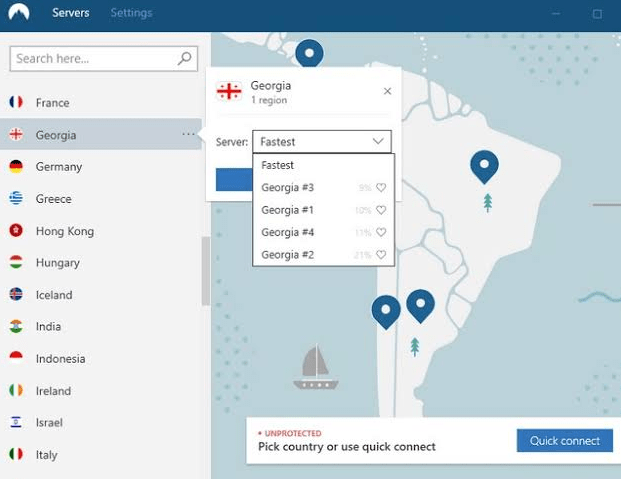621x479 pixels.
Task: Click the country list scrollbar
Action: (206, 270)
